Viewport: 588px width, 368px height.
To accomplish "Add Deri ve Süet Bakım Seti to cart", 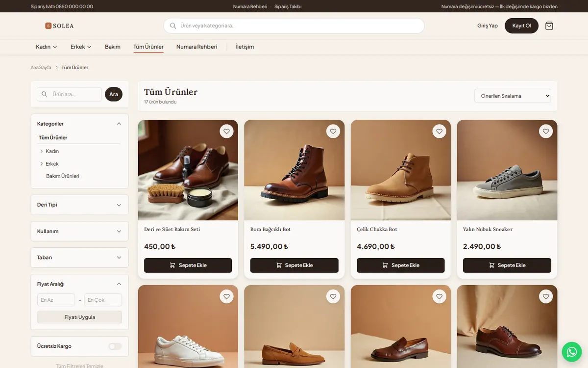I will (x=188, y=265).
